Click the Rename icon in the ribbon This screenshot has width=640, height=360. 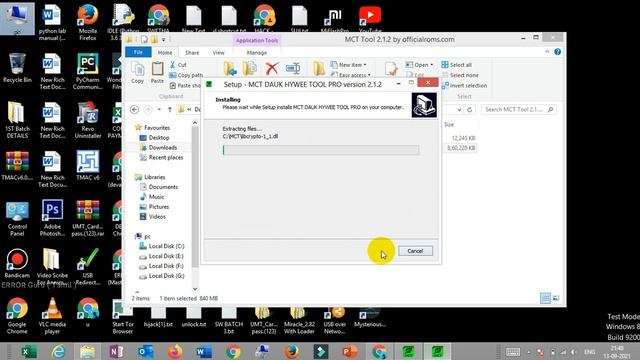(x=293, y=69)
